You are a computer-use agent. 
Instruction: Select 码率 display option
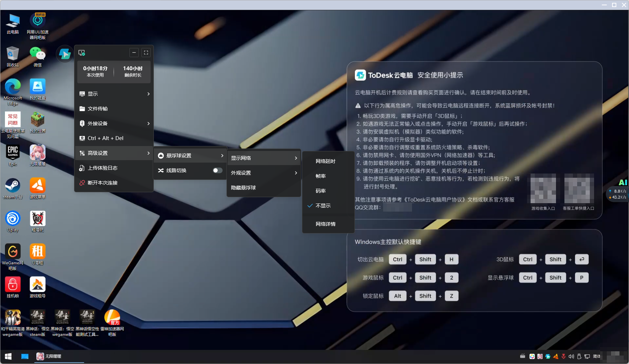[x=328, y=191]
